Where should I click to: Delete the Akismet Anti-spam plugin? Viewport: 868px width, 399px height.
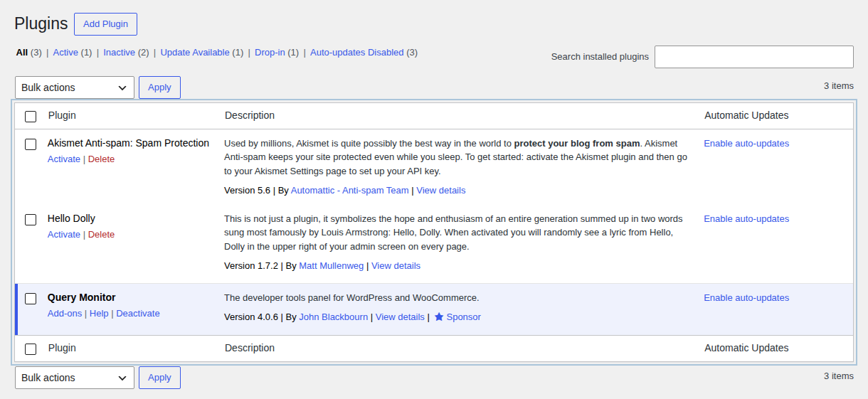pos(101,159)
